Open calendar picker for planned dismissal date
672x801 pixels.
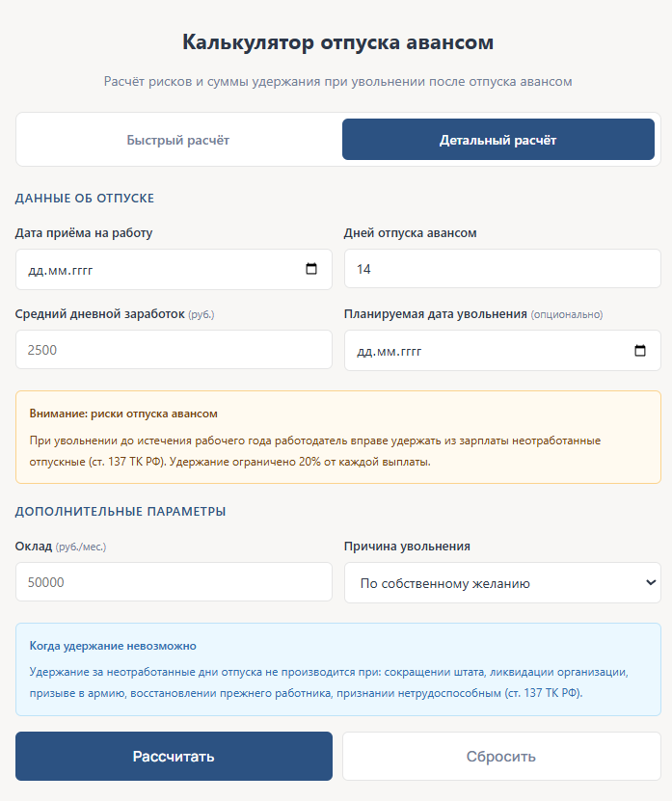click(x=640, y=351)
